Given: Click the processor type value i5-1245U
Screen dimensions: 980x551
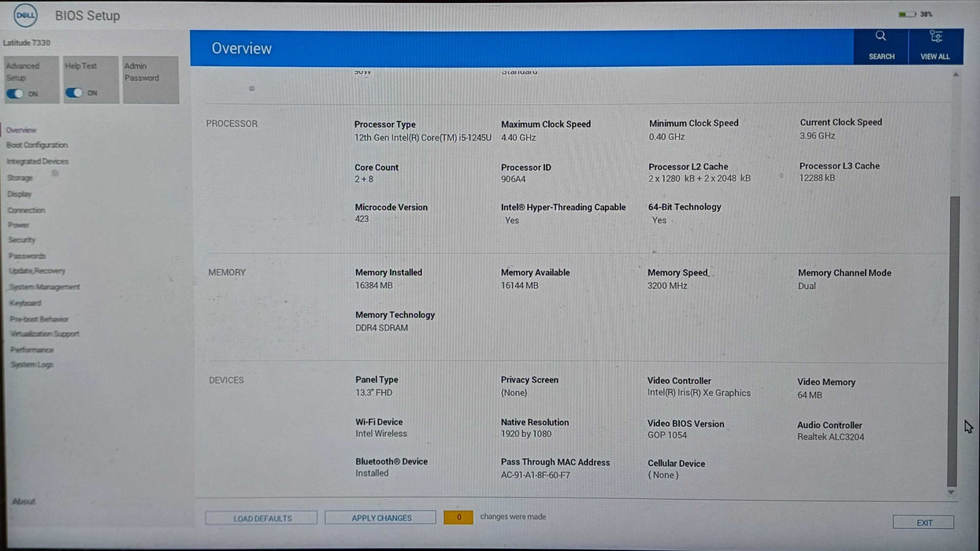Looking at the screenshot, I should pyautogui.click(x=423, y=138).
